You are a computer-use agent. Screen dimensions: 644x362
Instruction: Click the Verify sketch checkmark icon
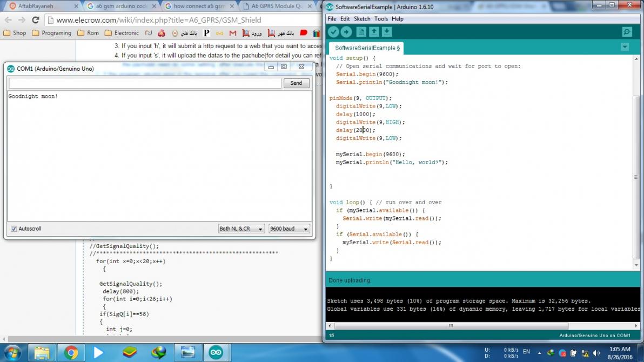(333, 32)
